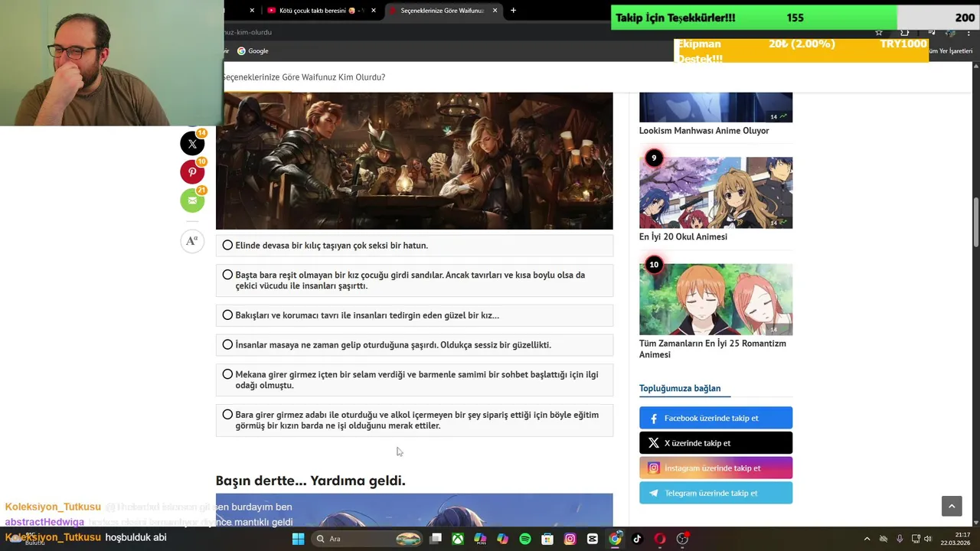Open Copilot from the taskbar
Screen dimensions: 980x551
(x=502, y=539)
